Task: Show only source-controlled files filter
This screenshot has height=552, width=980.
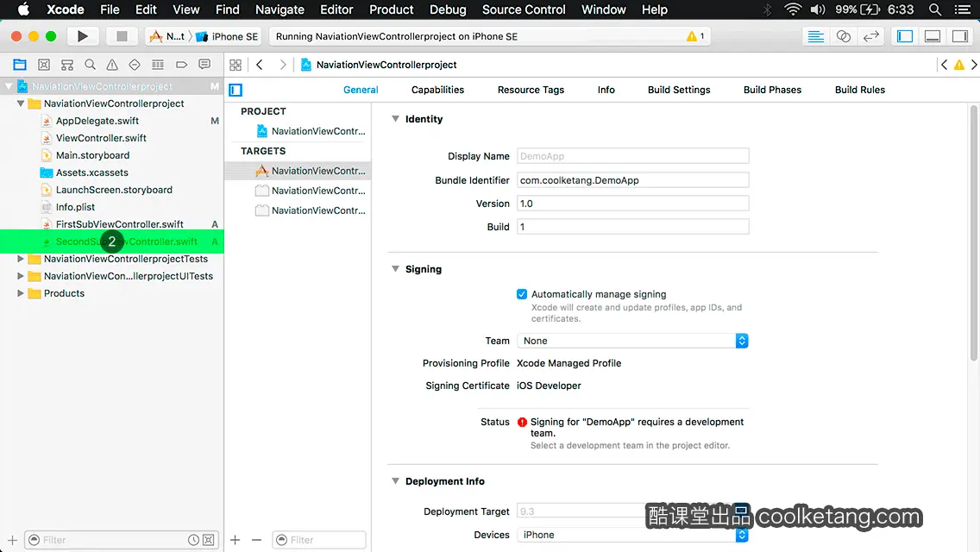Action: pos(209,540)
